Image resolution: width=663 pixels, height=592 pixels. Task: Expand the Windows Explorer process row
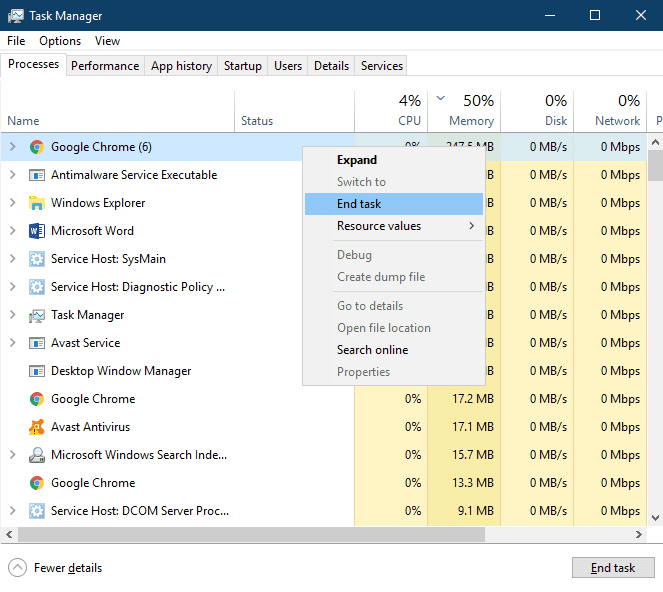(x=13, y=203)
